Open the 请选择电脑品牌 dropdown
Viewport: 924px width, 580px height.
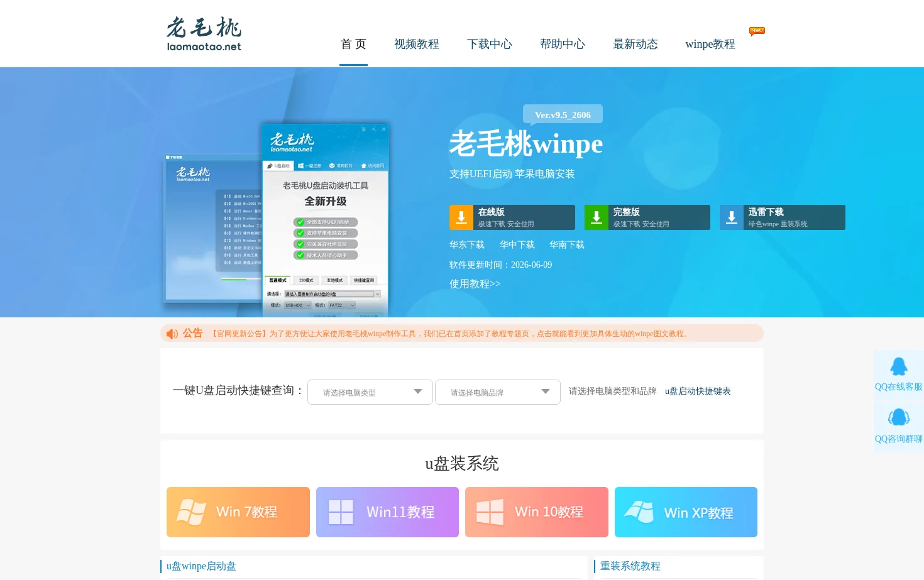(x=498, y=392)
